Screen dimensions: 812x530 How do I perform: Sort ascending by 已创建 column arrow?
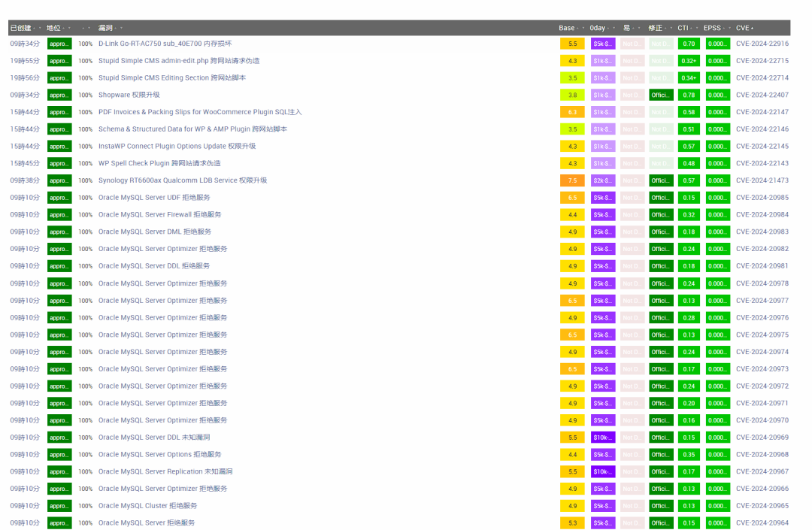tap(34, 28)
